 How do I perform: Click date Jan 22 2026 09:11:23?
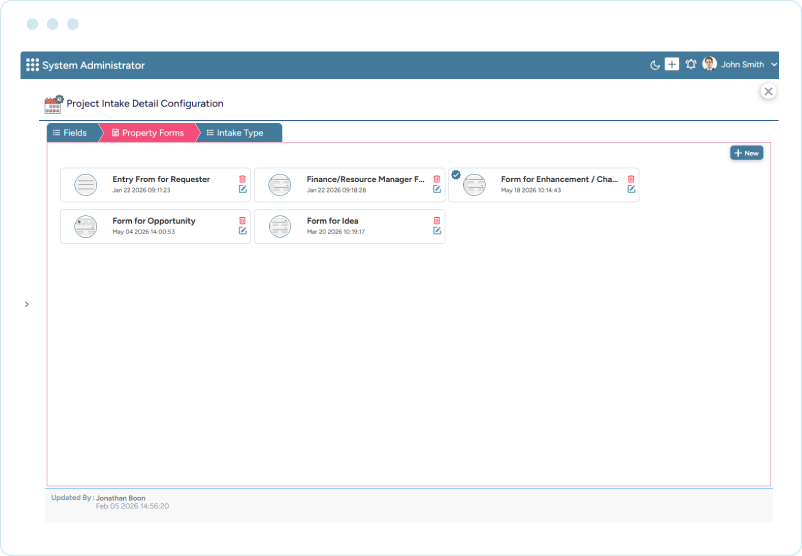tap(141, 190)
